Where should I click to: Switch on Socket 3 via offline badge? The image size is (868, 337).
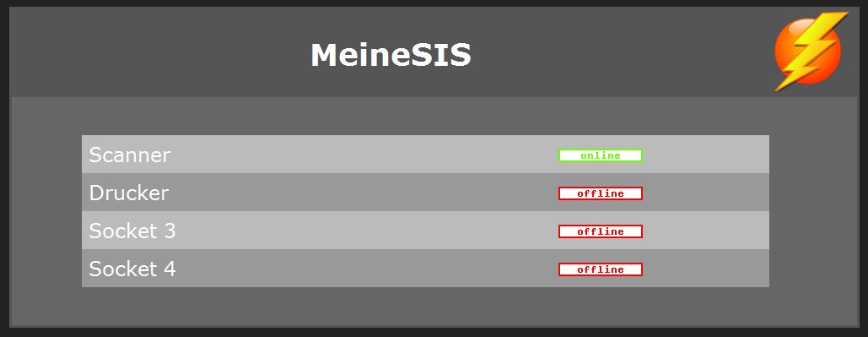601,231
